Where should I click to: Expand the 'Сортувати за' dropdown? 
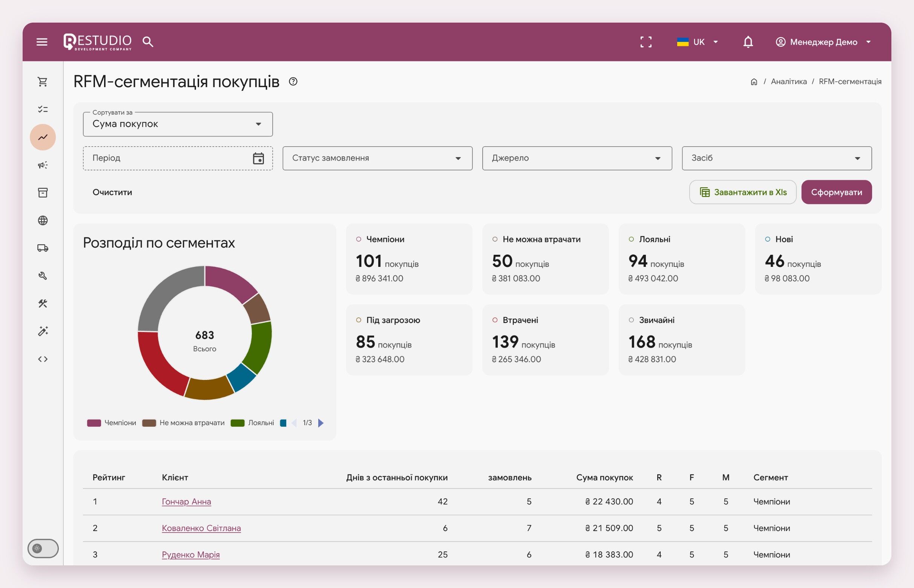coord(178,124)
